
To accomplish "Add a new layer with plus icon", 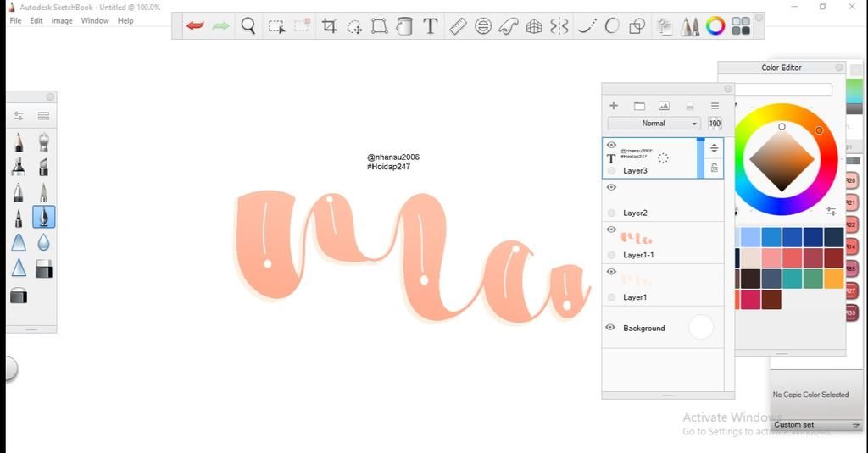I will click(x=614, y=106).
